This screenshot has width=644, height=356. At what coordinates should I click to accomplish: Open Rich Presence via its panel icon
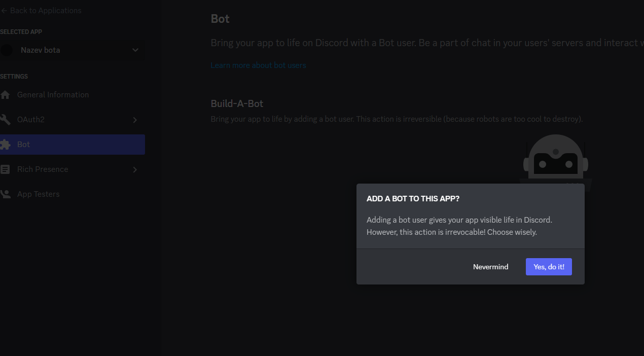6,169
